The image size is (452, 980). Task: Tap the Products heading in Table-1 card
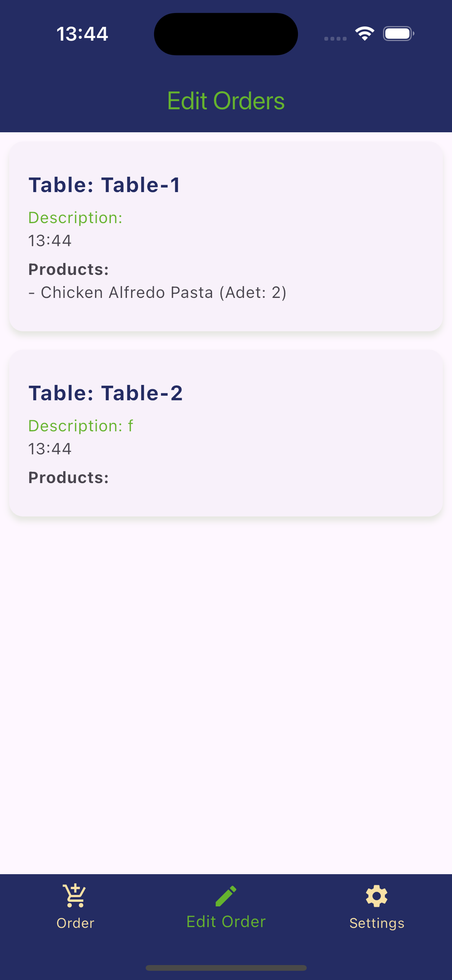tap(69, 270)
